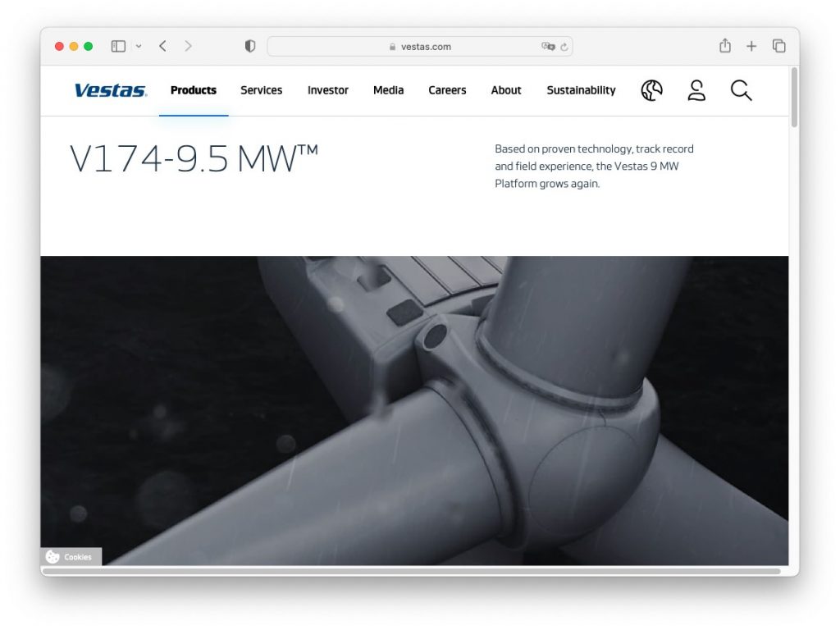Go forward to the next page
This screenshot has width=840, height=630.
tap(188, 46)
